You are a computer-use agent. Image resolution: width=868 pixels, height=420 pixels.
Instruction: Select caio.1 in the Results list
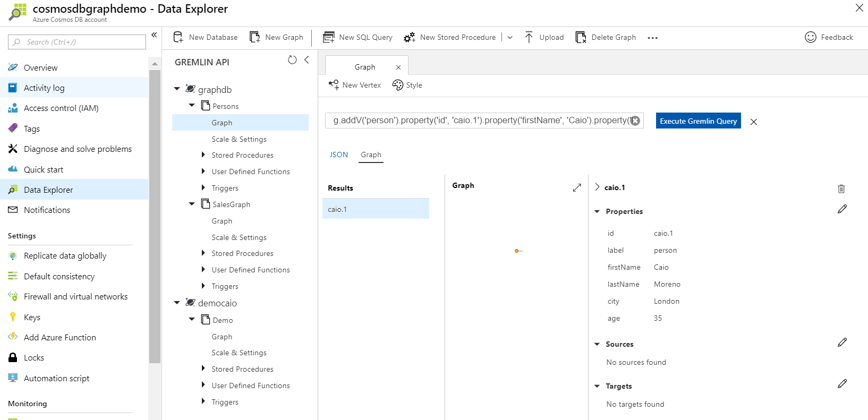point(376,209)
